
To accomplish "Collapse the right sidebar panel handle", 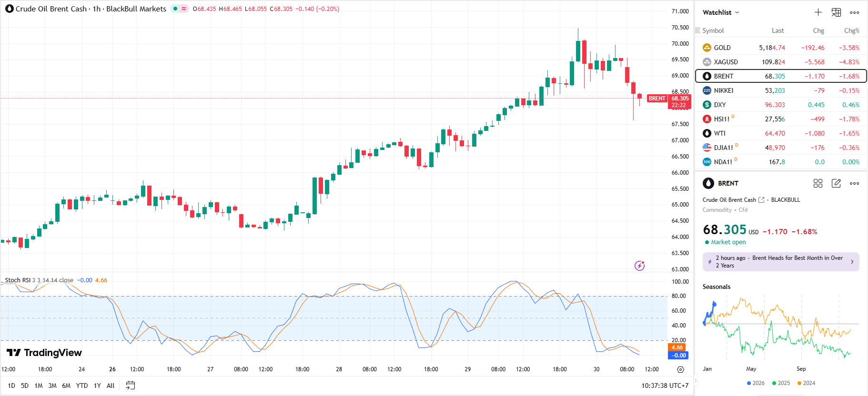I will (695, 380).
